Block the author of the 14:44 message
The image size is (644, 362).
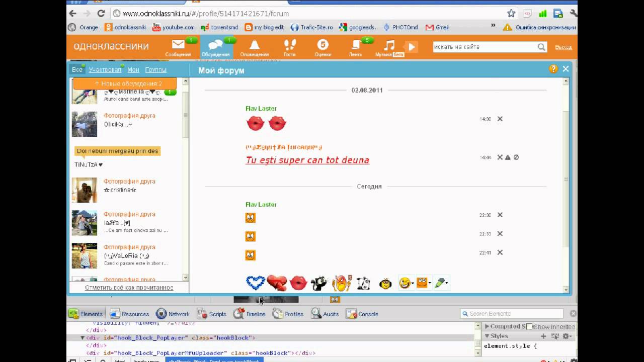516,157
